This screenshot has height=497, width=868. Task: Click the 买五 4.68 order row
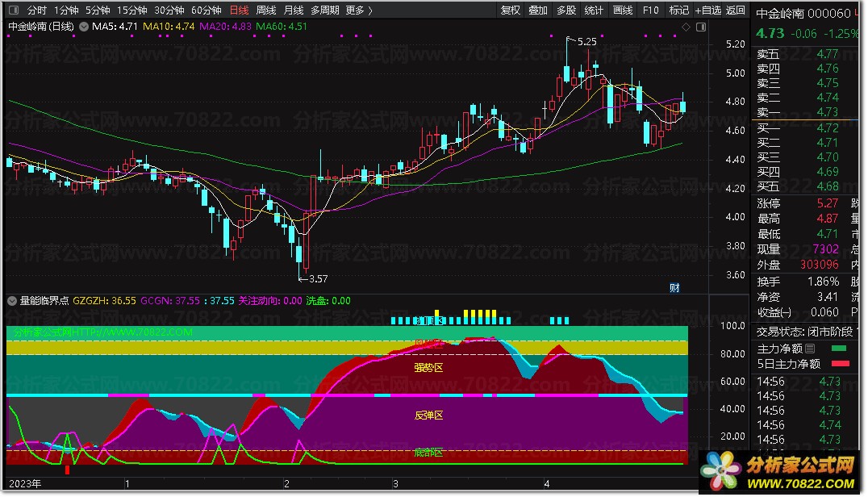(798, 186)
